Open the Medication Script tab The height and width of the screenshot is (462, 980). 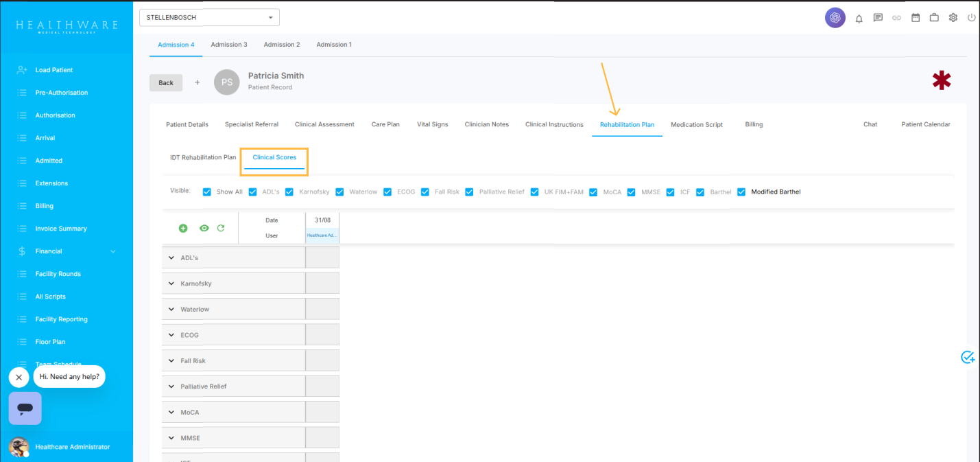696,125
